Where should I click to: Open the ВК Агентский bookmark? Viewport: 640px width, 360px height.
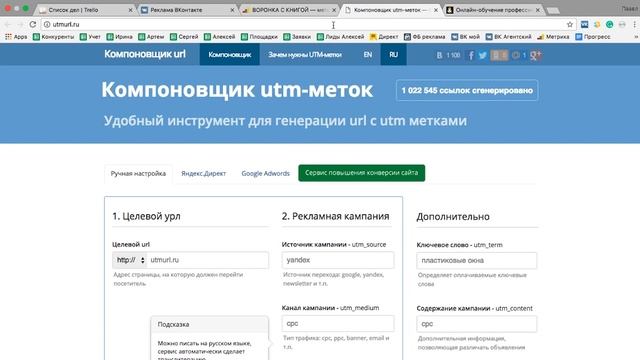(508, 37)
